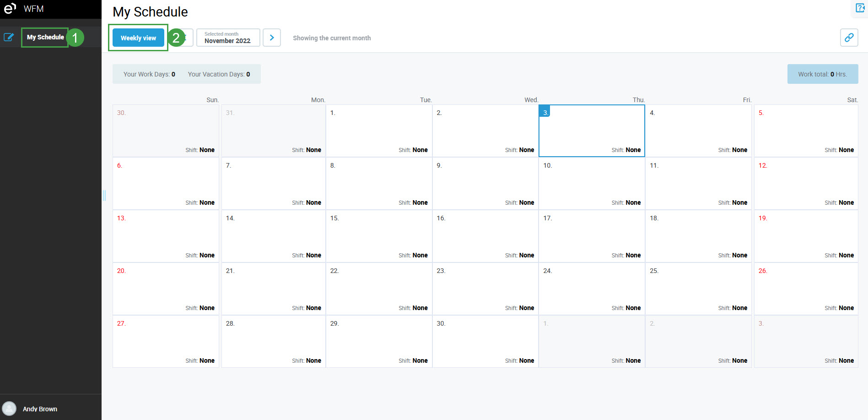This screenshot has height=420, width=868.
Task: Open the Selected month November 2022 picker
Action: tap(228, 38)
